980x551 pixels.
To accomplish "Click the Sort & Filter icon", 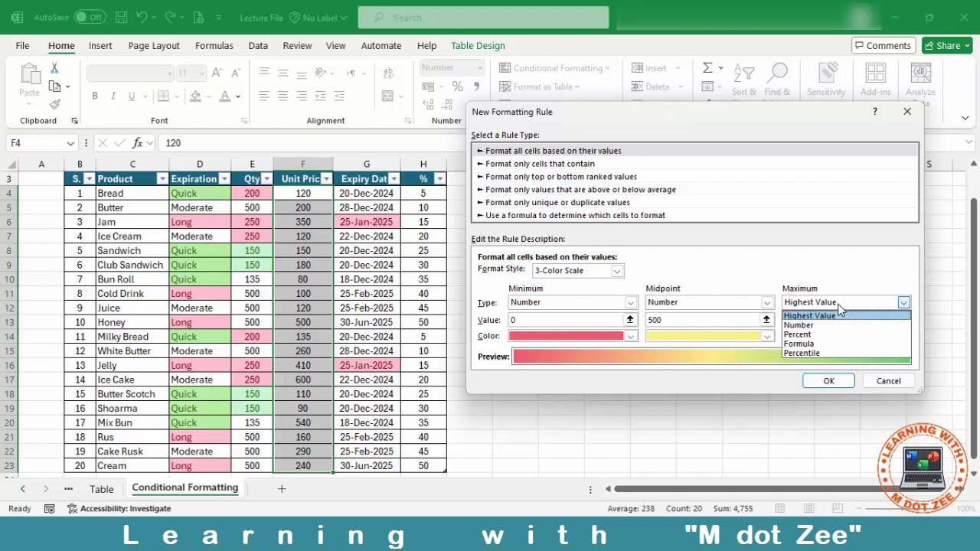I will click(743, 74).
